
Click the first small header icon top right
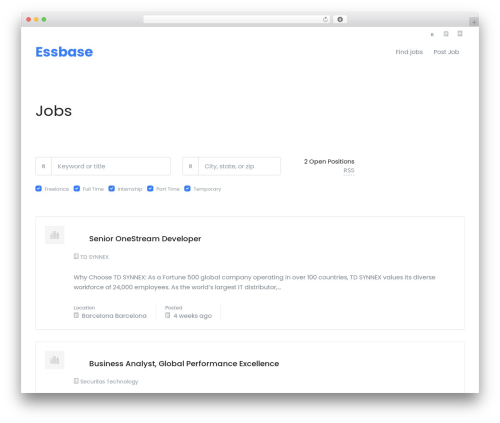432,34
